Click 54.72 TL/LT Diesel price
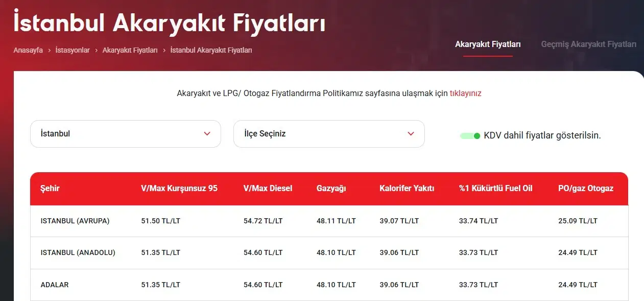Screen dimensions: 644x301 click(x=263, y=221)
